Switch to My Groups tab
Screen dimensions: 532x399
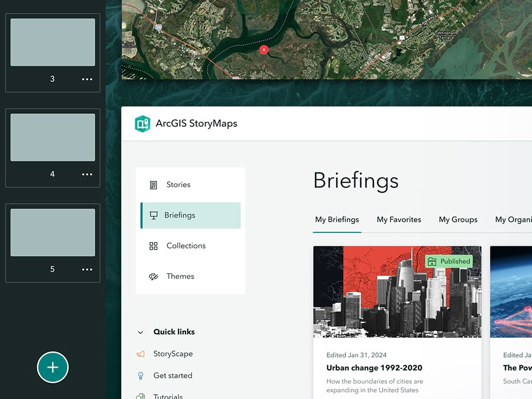(458, 220)
